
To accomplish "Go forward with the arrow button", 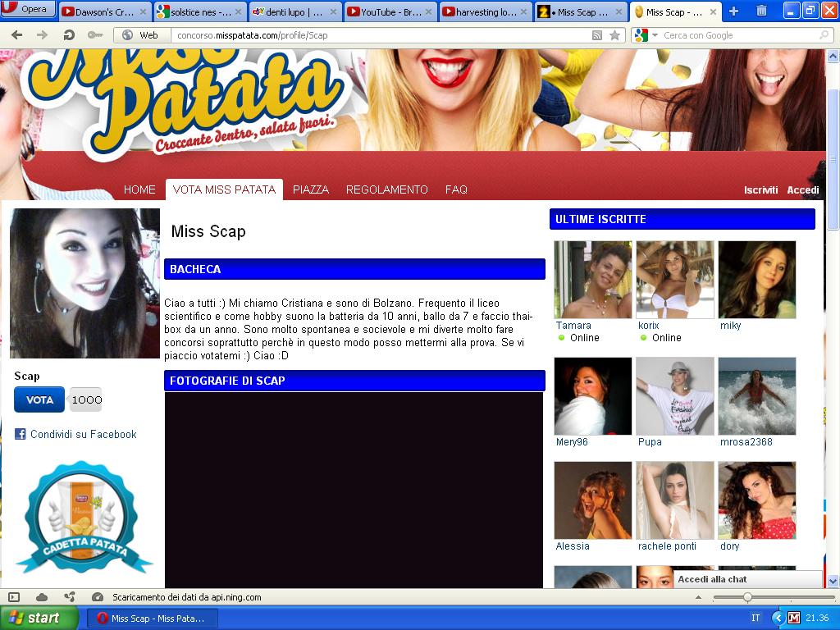I will (43, 35).
